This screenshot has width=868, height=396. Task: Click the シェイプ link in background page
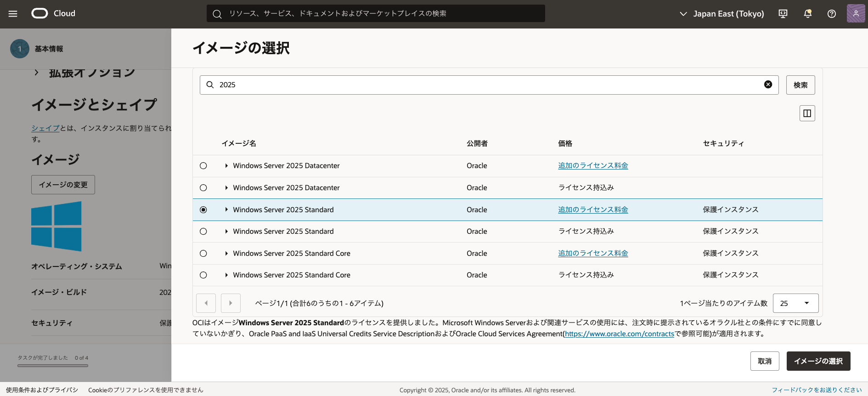[45, 128]
